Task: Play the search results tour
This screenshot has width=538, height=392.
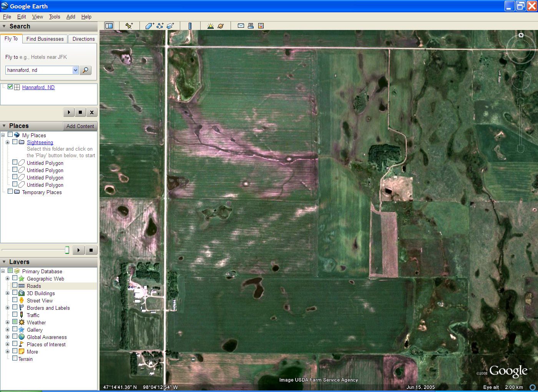Action: click(x=69, y=112)
